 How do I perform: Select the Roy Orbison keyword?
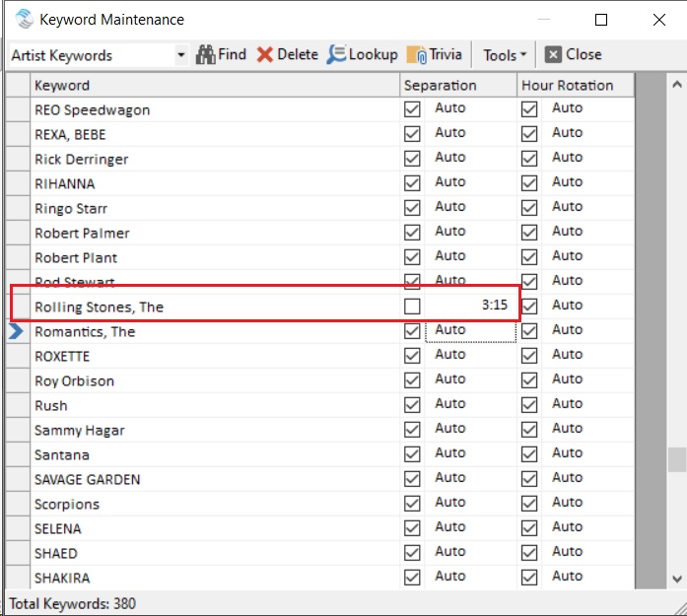click(x=75, y=381)
